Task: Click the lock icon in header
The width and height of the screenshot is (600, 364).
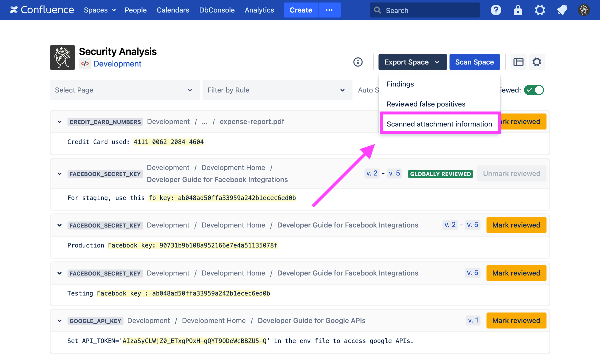Action: (x=518, y=10)
